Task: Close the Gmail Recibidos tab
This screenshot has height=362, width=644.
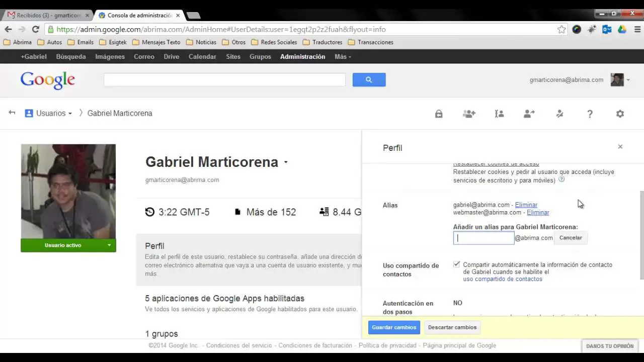Action: tap(87, 16)
